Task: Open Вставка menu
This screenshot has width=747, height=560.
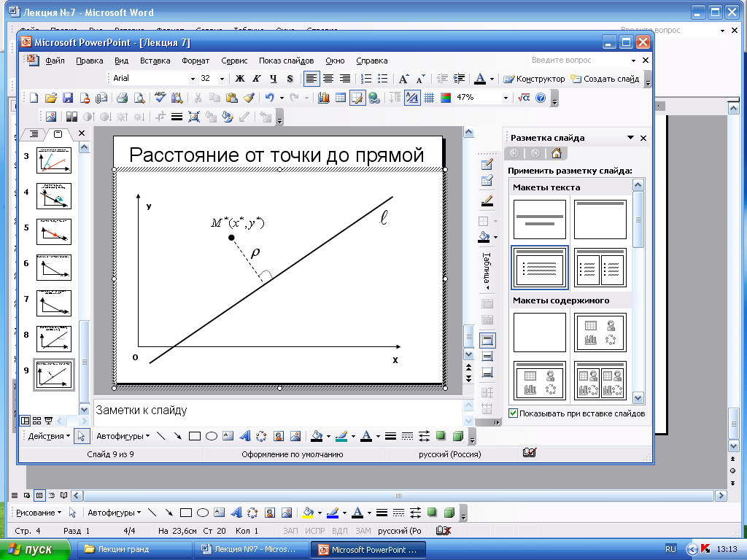Action: [155, 61]
